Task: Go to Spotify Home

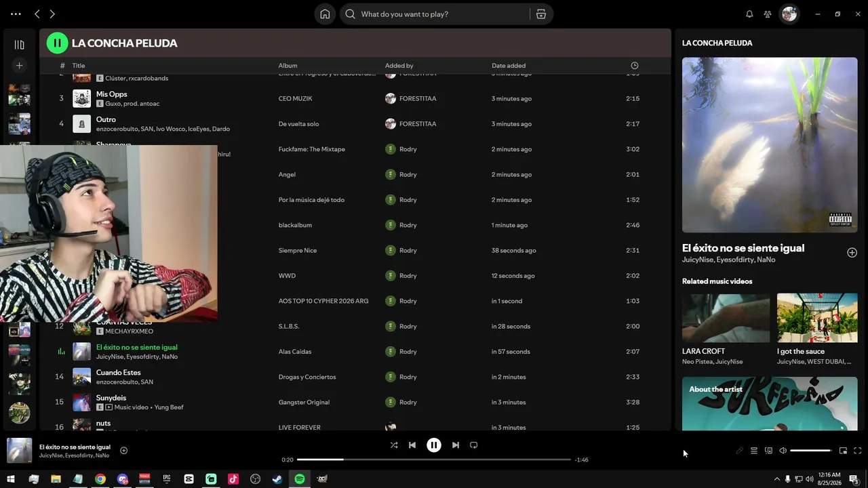Action: [x=325, y=14]
